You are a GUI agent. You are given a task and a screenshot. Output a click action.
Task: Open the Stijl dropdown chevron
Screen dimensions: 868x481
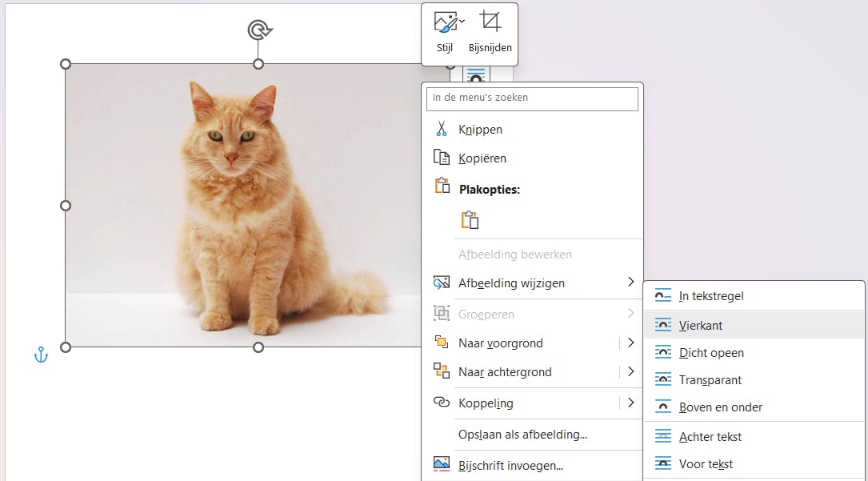click(462, 22)
